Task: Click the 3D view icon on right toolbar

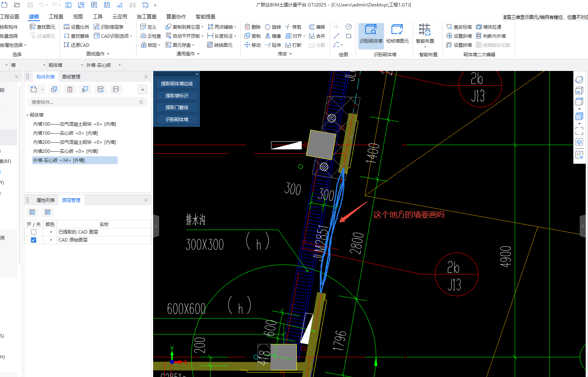Action: [x=579, y=91]
